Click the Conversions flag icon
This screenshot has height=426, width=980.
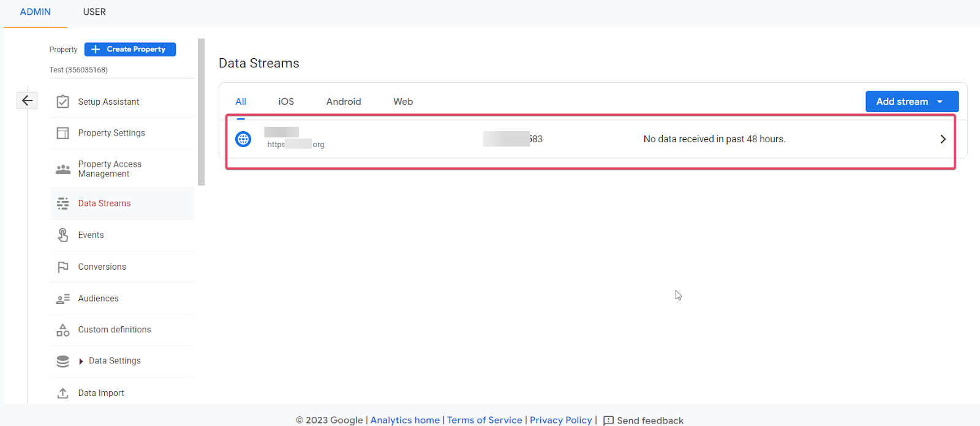click(62, 267)
